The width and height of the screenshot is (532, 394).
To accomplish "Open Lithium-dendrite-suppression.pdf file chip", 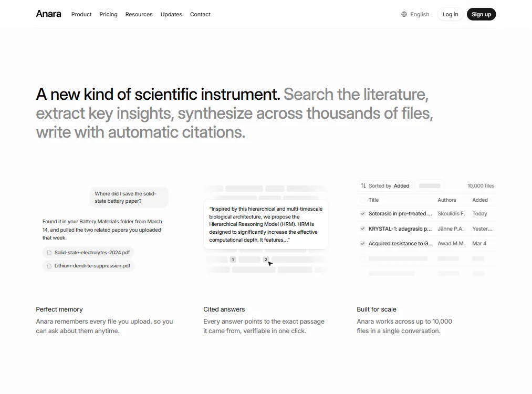I will click(89, 266).
